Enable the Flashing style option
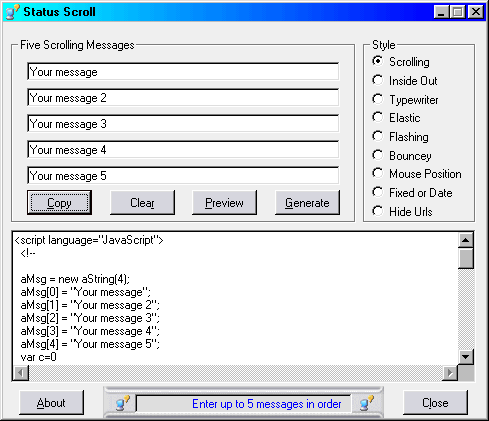The height and width of the screenshot is (421, 489). 378,136
